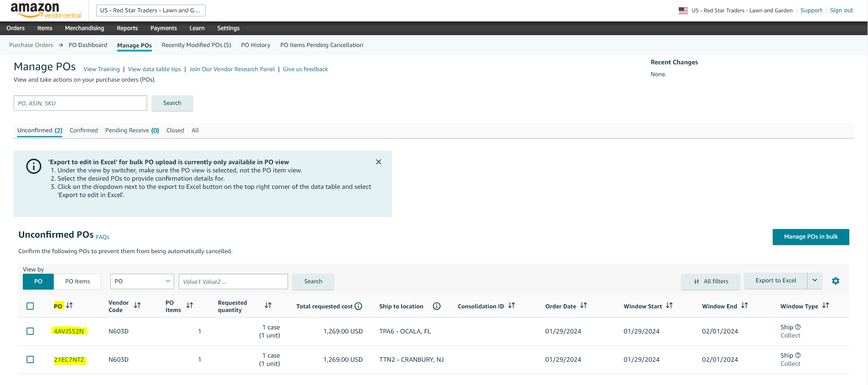Open vendor account selector dropdown
The height and width of the screenshot is (385, 868).
[x=151, y=10]
